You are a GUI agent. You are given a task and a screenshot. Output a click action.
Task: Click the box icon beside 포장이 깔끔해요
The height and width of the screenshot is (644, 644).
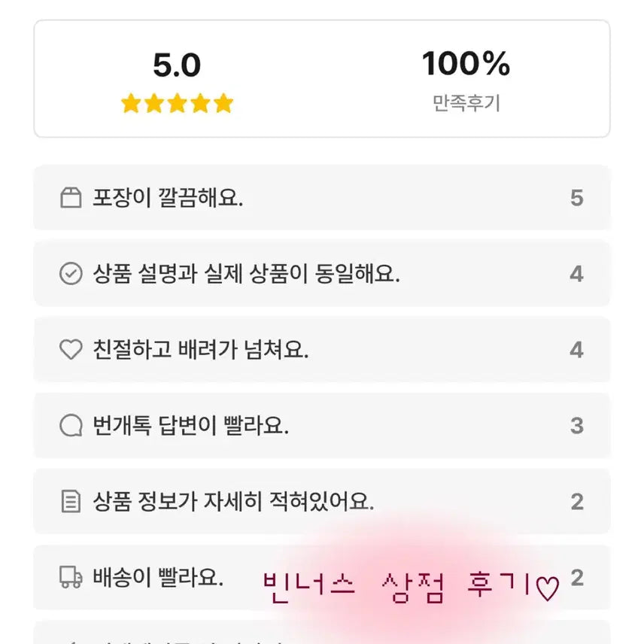pos(71,199)
